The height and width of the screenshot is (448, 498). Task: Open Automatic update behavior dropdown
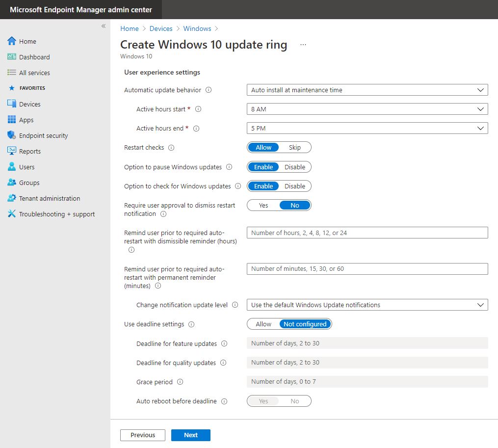point(367,90)
